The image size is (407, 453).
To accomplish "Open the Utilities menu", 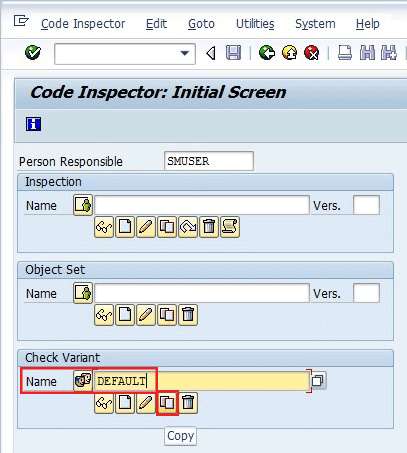I will [x=255, y=24].
